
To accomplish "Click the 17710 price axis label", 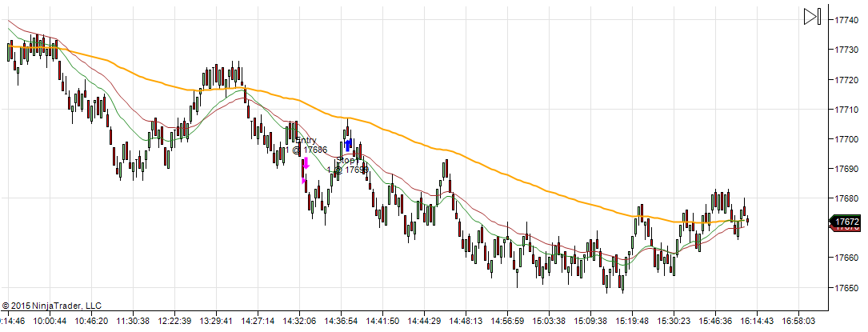I will (846, 110).
